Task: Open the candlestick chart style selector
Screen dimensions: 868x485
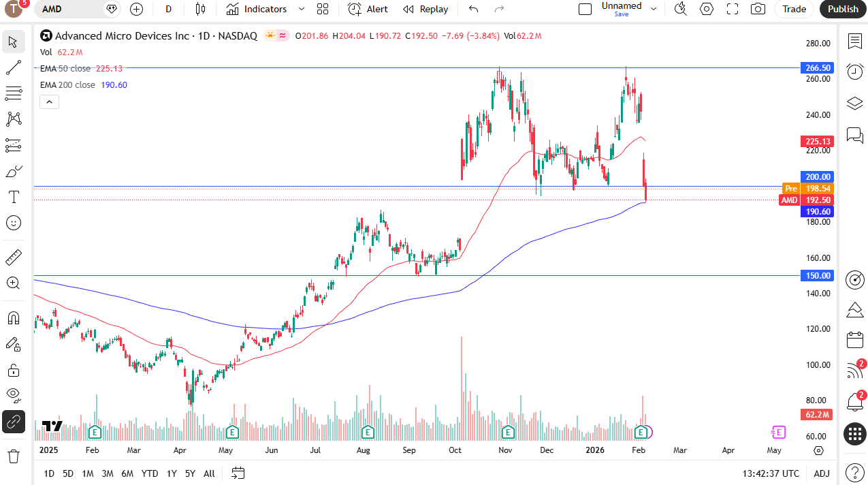Action: tap(199, 9)
